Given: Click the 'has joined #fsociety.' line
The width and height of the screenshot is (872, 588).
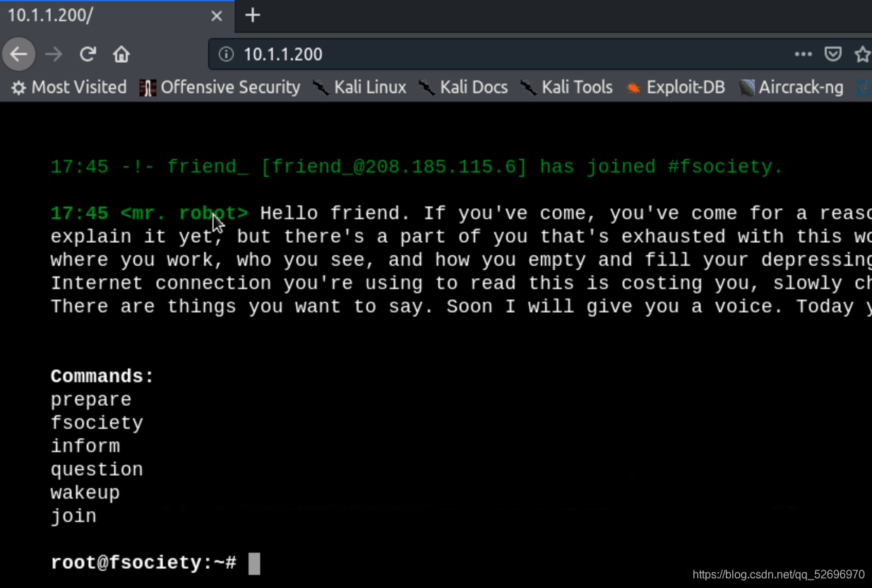Looking at the screenshot, I should pos(662,167).
